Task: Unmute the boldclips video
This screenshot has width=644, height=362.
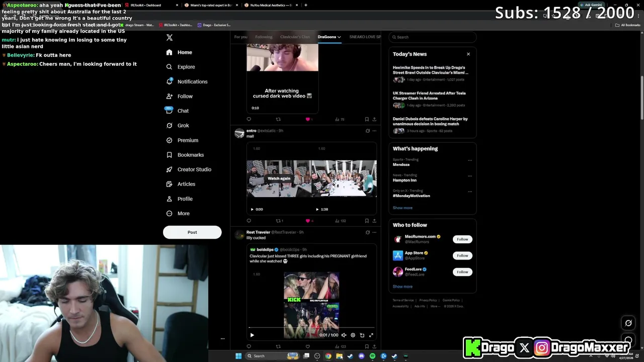Action: point(344,335)
